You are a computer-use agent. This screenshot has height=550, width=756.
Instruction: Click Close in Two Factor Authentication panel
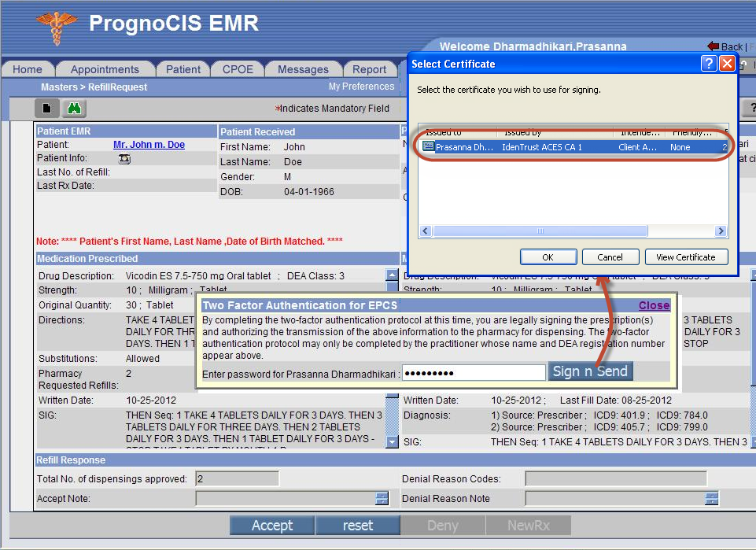coord(654,305)
